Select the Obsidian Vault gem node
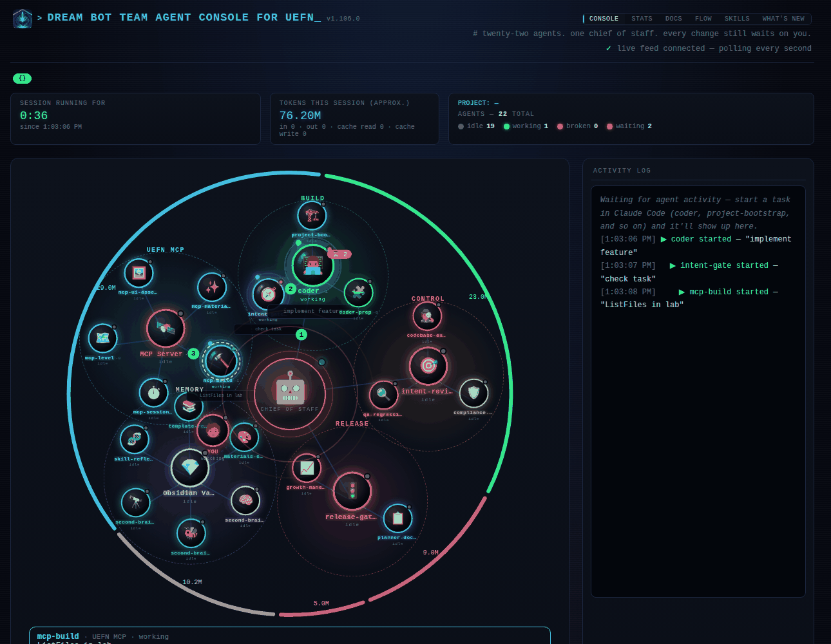The image size is (831, 644). (x=189, y=468)
